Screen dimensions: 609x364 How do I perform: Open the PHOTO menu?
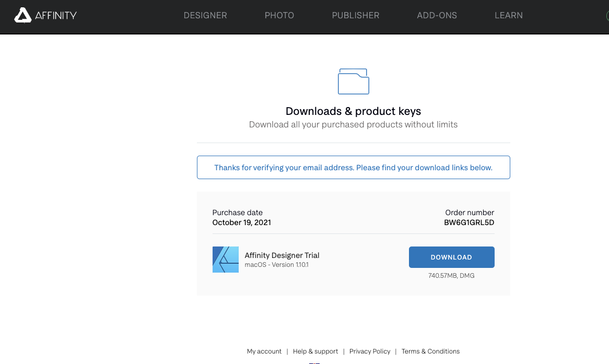(279, 15)
